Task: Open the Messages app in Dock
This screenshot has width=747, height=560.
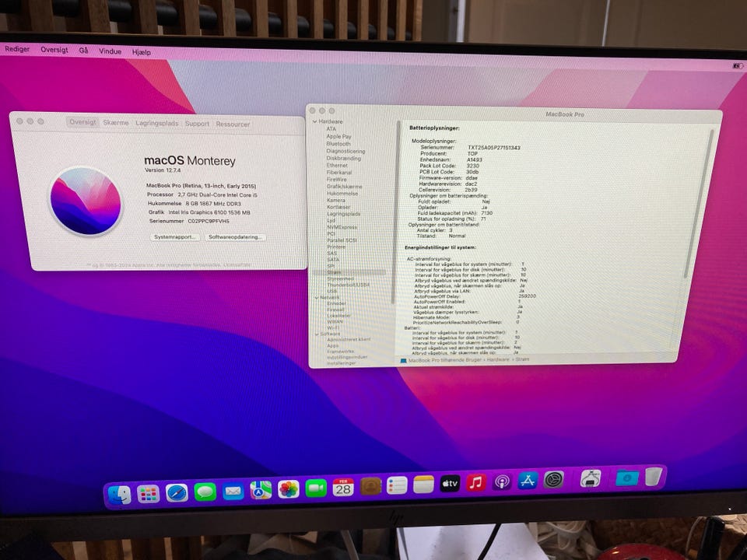Action: click(x=205, y=492)
